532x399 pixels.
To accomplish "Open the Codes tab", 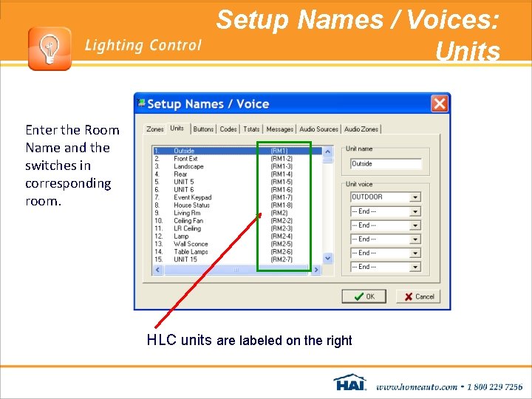I will tap(228, 129).
